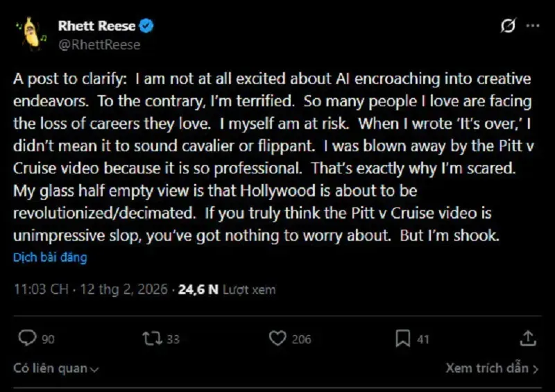
Task: Click the Rhett Reese display name
Action: [x=97, y=26]
